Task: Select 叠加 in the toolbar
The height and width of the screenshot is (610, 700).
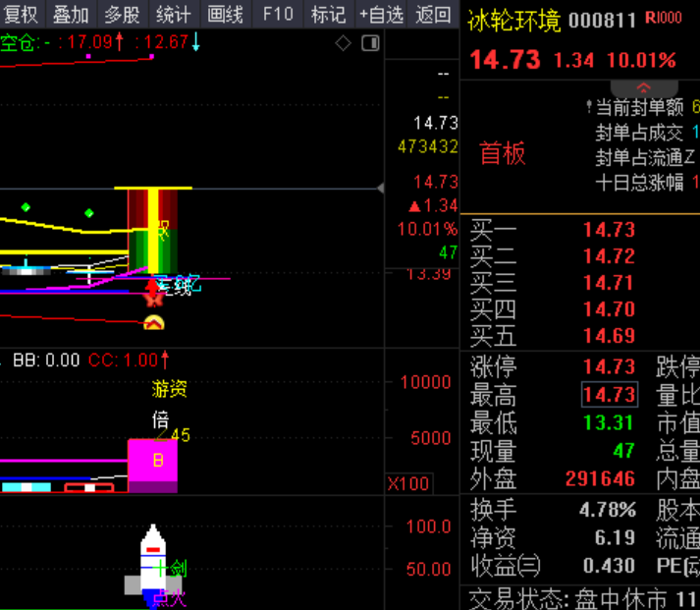Action: (x=71, y=15)
